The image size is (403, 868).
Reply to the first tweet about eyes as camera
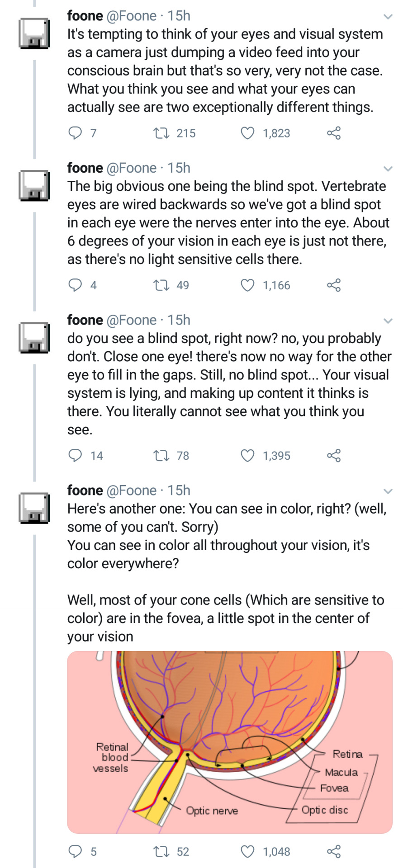[75, 133]
